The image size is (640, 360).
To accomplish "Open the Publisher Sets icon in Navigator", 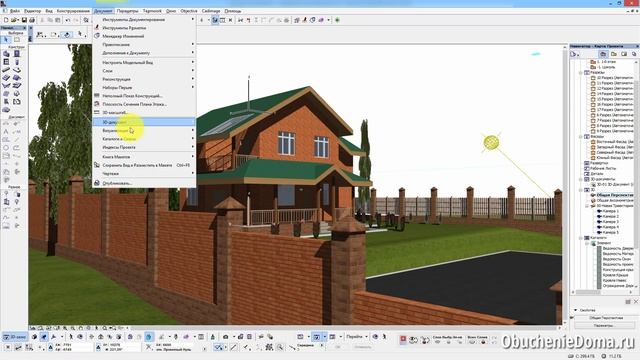I will point(634,54).
